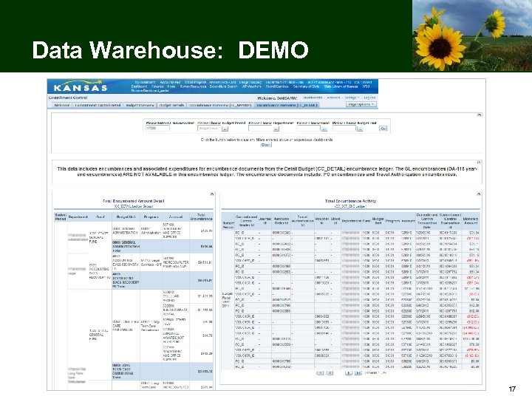The height and width of the screenshot is (399, 532).
Task: Open the Secretary of State link
Action: [307, 86]
